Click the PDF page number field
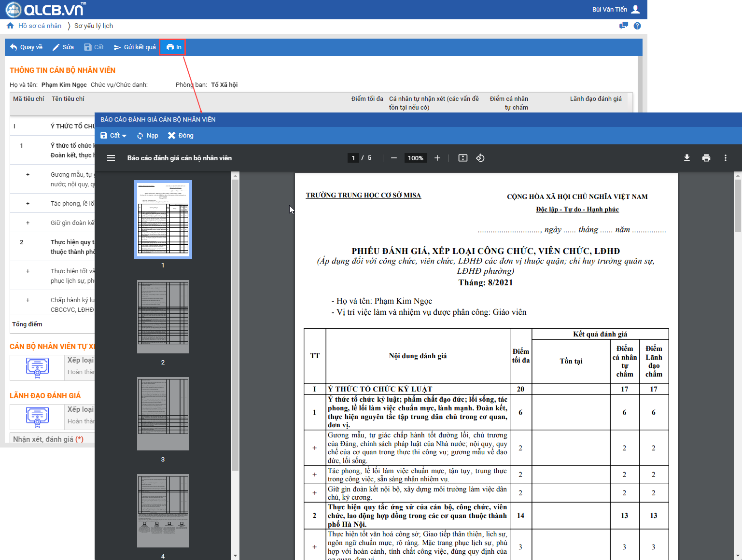The height and width of the screenshot is (560, 742). 353,158
